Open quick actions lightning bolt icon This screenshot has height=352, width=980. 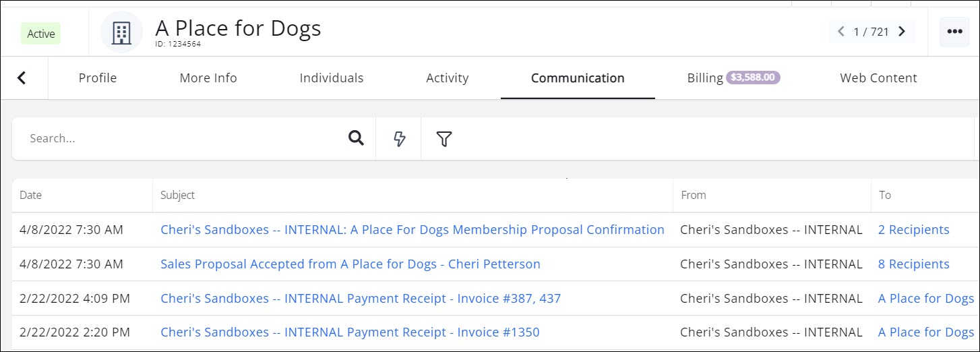[400, 139]
